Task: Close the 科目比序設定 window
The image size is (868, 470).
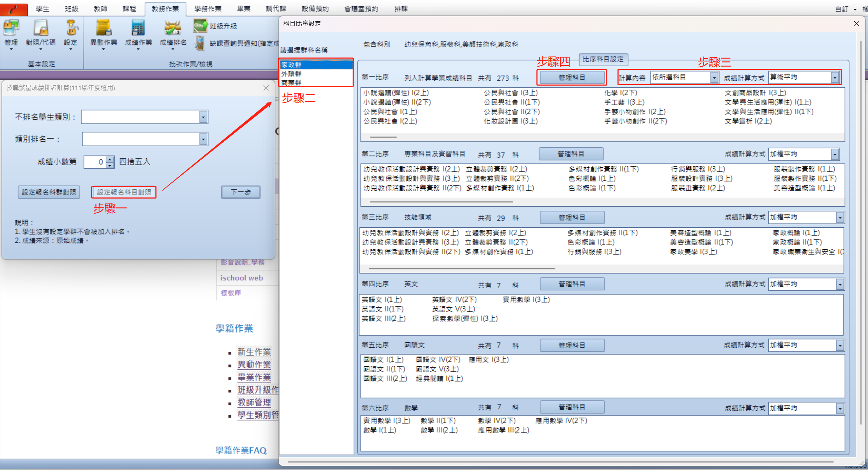Action: [856, 23]
